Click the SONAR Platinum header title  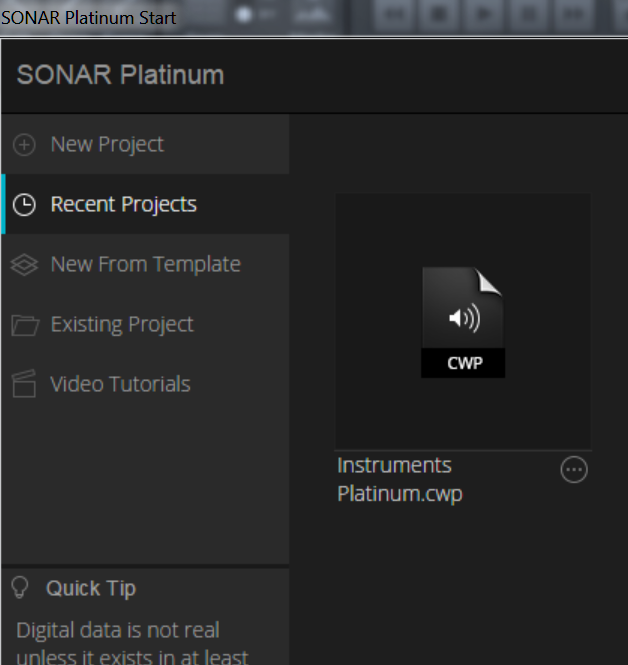[x=120, y=75]
